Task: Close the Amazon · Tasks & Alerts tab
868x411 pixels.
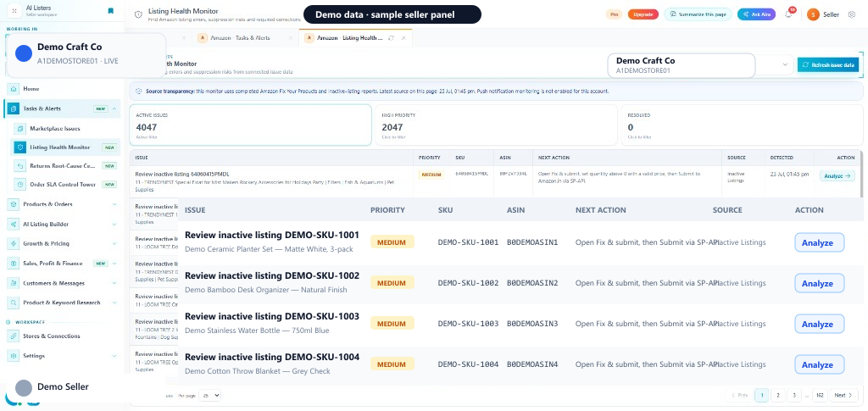Action: coord(291,38)
